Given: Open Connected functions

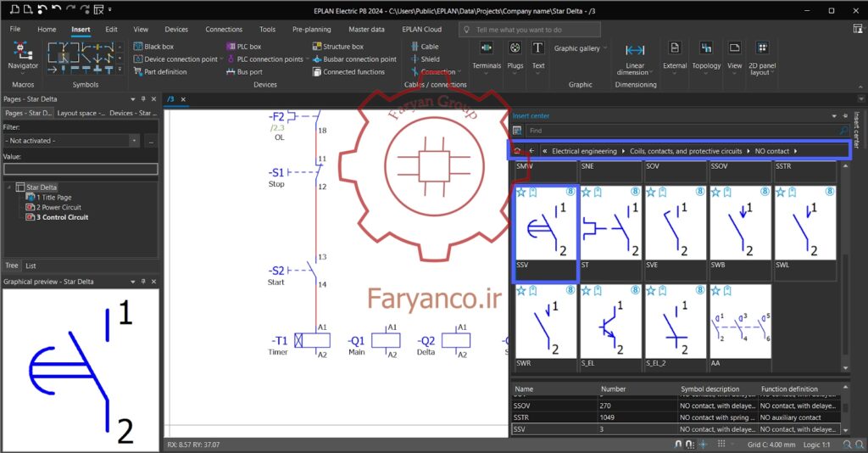Looking at the screenshot, I should [x=348, y=71].
